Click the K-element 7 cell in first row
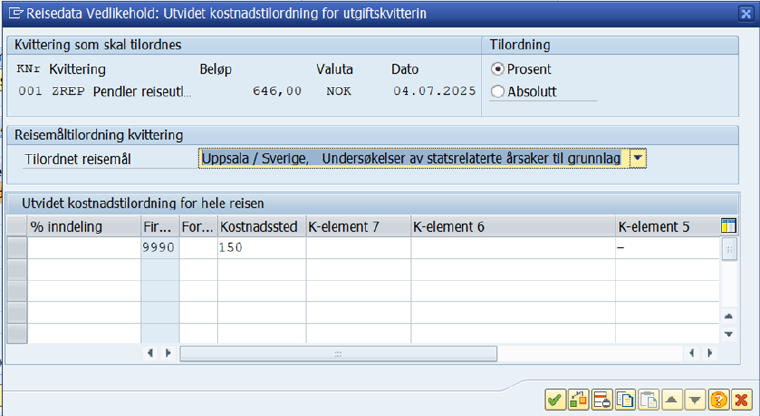Image resolution: width=760 pixels, height=416 pixels. coord(358,248)
